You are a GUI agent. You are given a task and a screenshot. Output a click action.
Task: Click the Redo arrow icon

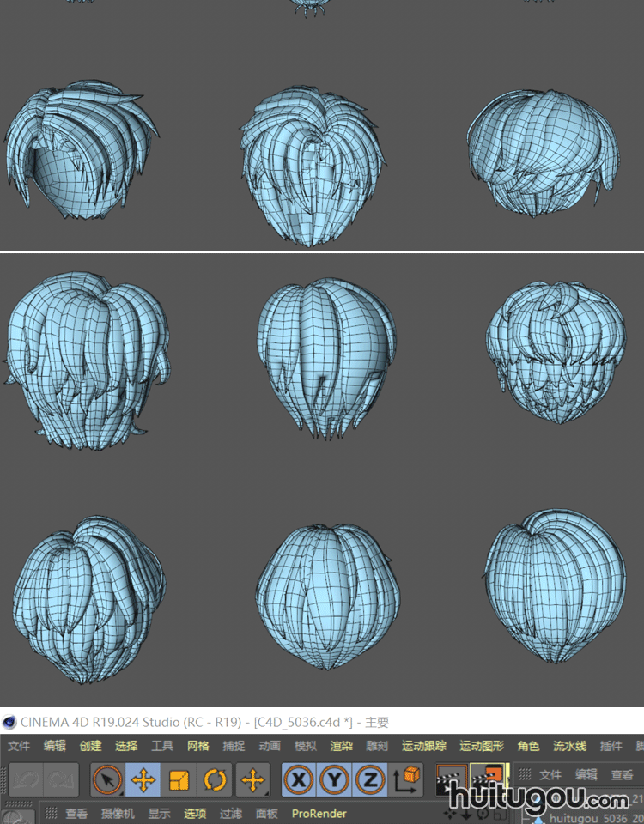click(62, 780)
